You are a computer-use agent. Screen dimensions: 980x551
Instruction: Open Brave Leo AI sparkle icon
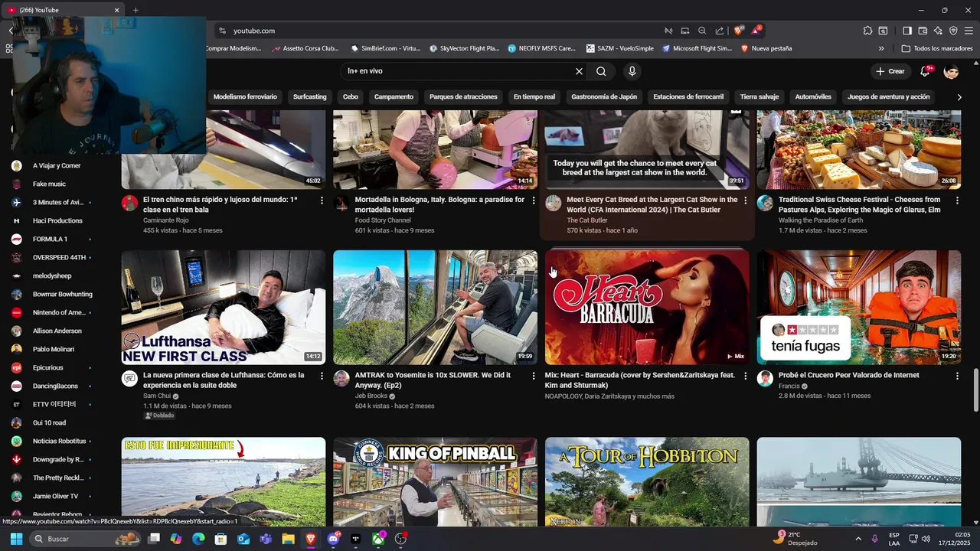938,31
